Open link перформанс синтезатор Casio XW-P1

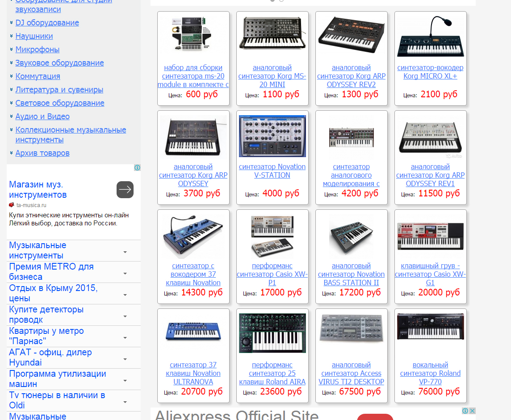pos(272,274)
